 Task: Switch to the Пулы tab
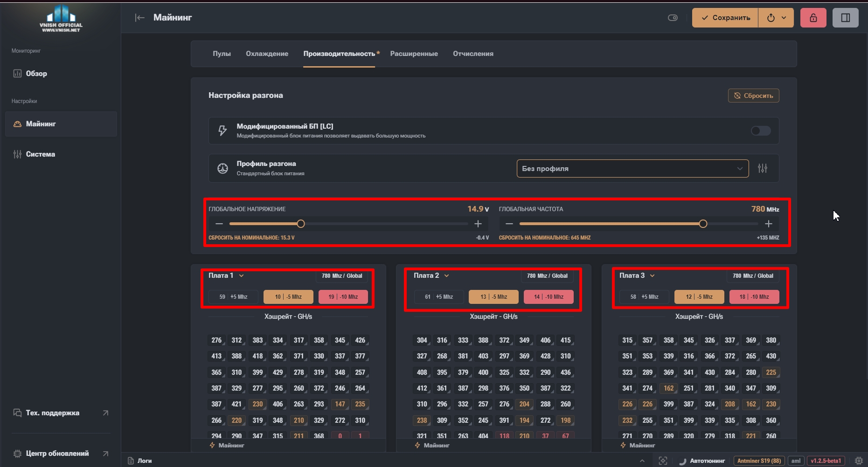(222, 54)
